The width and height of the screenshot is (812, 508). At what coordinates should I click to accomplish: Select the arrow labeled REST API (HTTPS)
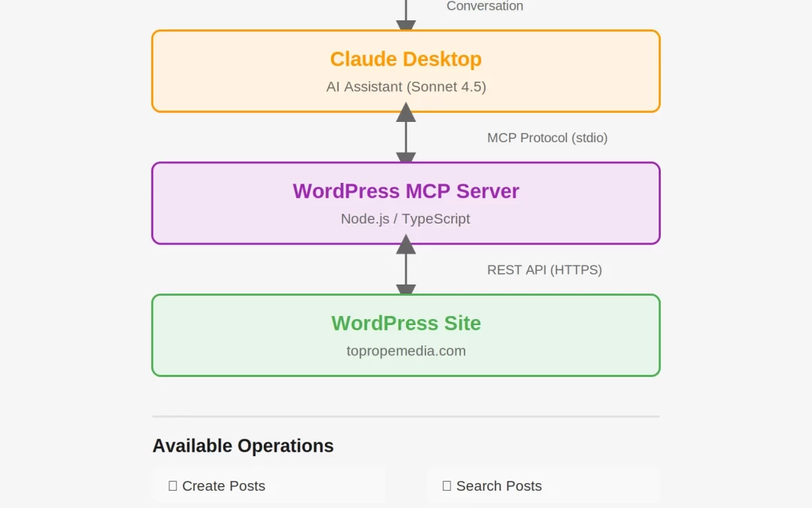[406, 268]
